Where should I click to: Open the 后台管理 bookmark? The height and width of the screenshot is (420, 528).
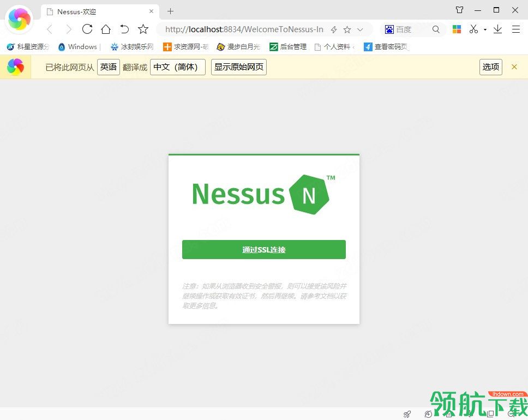click(x=288, y=47)
